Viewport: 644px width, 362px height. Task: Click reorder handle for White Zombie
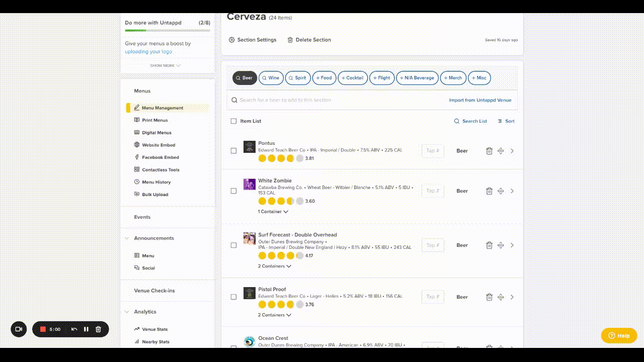pyautogui.click(x=501, y=191)
